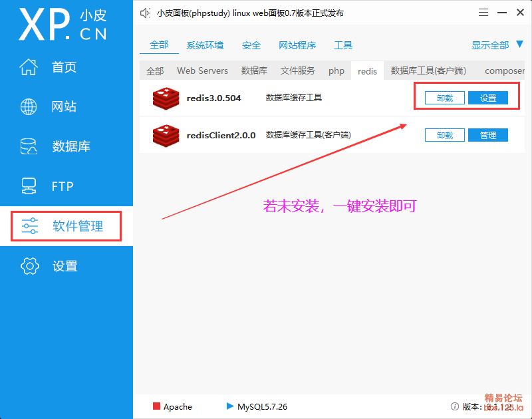Expand the 显示全部 dropdown arrow

click(519, 44)
